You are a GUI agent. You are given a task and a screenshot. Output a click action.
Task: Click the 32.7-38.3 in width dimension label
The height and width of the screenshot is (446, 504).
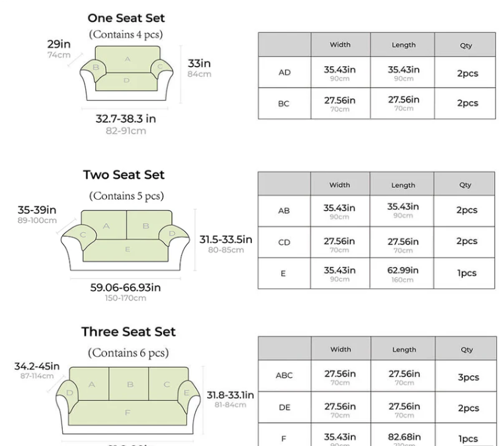tap(126, 119)
